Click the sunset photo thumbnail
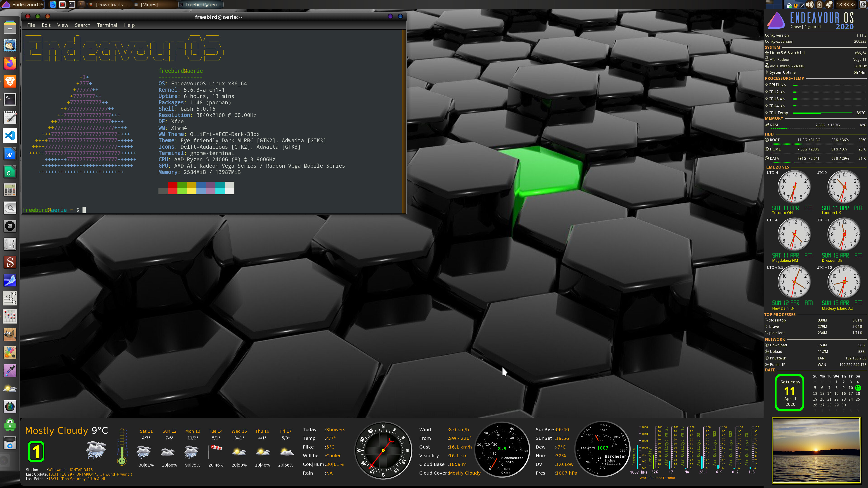 point(816,450)
